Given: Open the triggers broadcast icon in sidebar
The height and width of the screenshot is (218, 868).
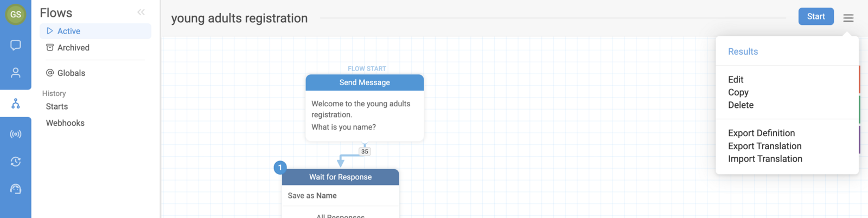Looking at the screenshot, I should pyautogui.click(x=16, y=134).
